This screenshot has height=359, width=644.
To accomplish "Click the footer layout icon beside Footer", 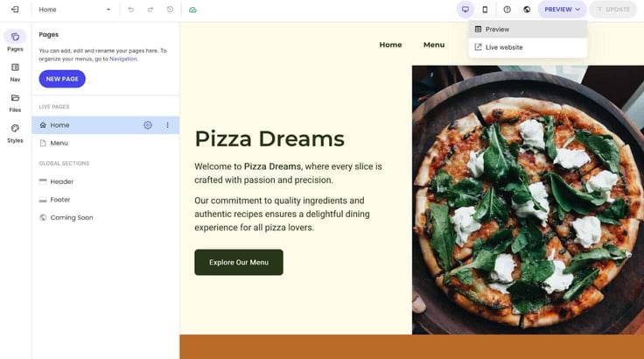I will coord(43,200).
